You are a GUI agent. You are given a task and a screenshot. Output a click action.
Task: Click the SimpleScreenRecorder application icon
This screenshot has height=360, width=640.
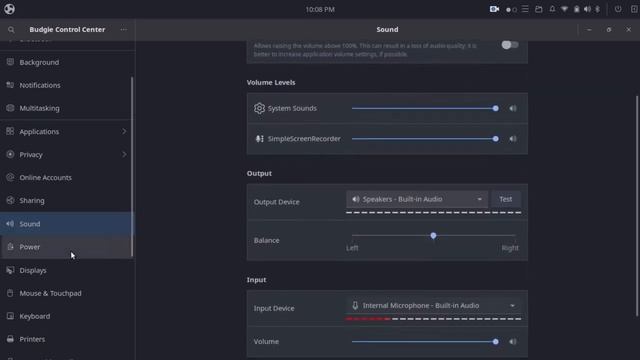point(259,139)
